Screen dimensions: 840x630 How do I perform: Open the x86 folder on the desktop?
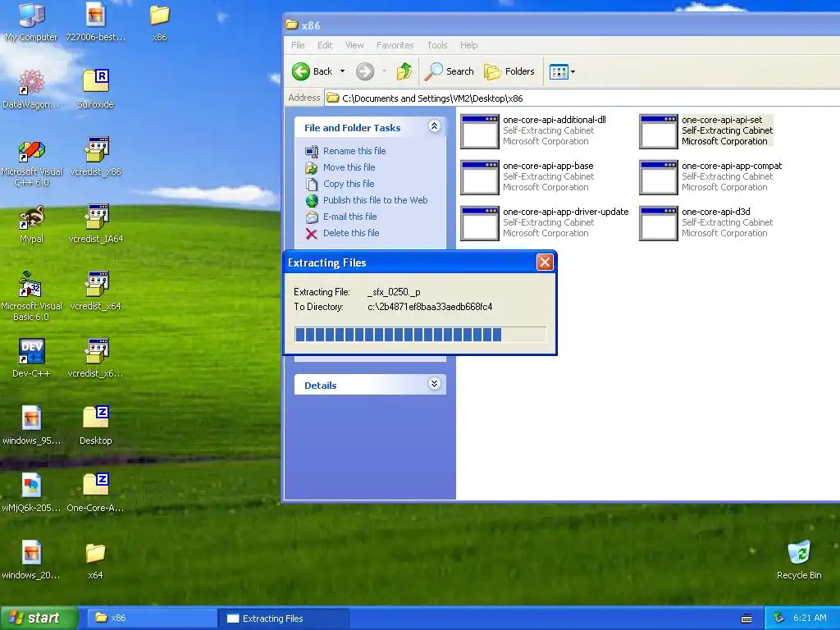159,21
